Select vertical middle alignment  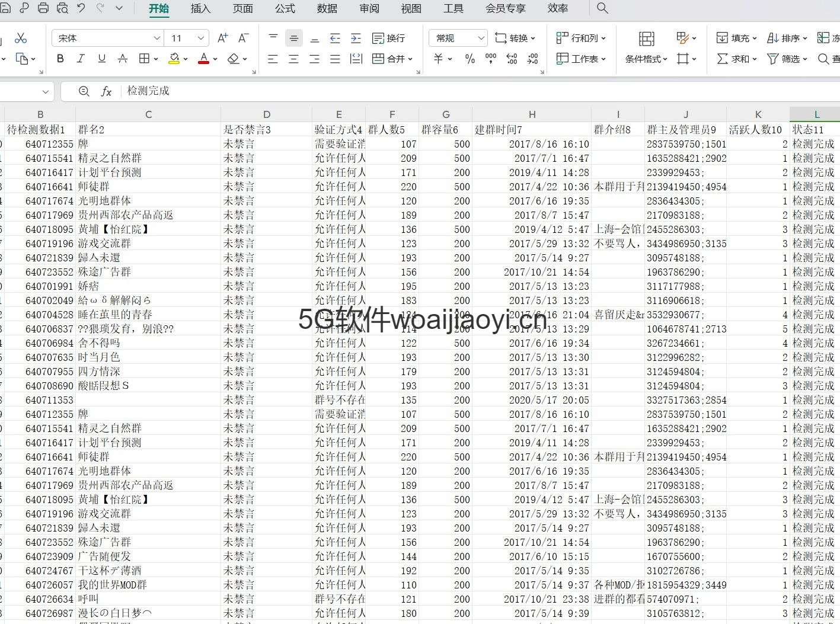coord(293,38)
